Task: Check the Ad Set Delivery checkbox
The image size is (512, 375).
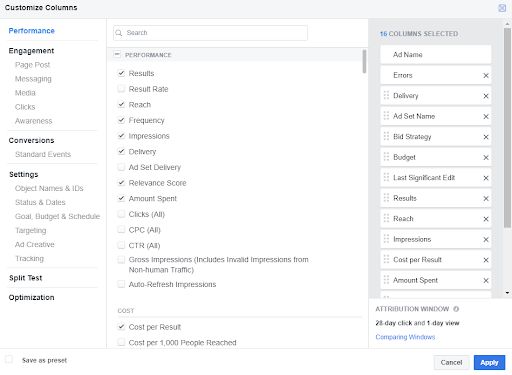Action: pos(121,167)
